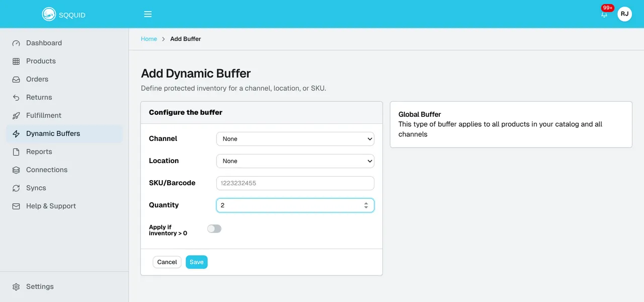Click the Connections layers icon

tap(16, 170)
